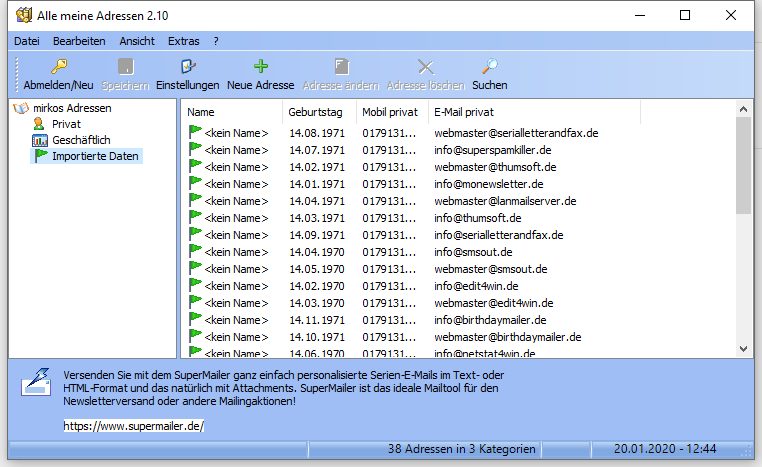Image resolution: width=762 pixels, height=467 pixels.
Task: Select email info@birthdaymailer.de
Action: pyautogui.click(x=490, y=320)
